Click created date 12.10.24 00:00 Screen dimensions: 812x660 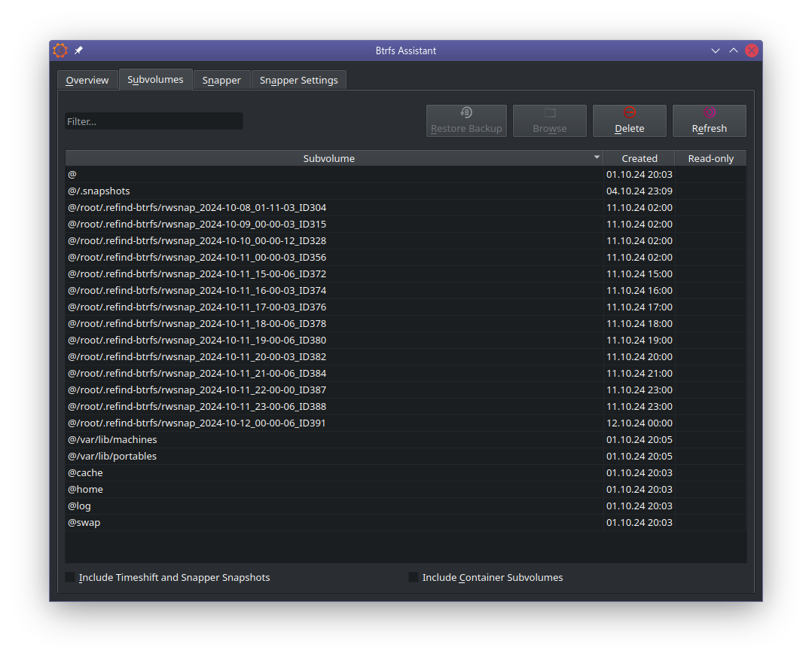coord(639,423)
